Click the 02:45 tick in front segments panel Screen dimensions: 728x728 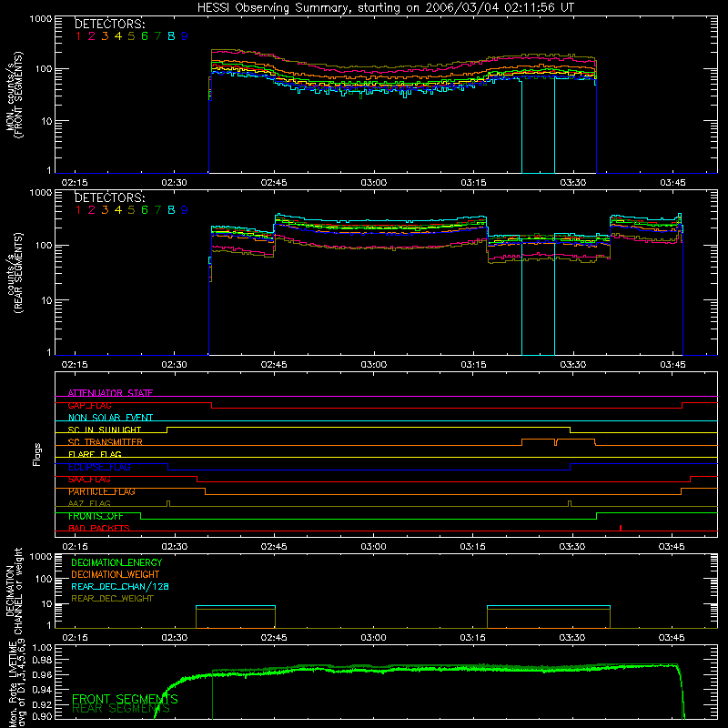coord(274,183)
